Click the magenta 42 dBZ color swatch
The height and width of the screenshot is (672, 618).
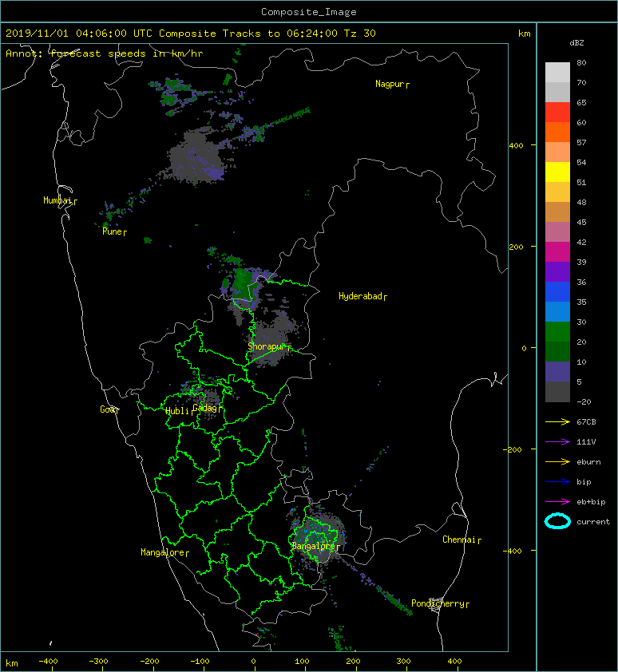click(557, 251)
